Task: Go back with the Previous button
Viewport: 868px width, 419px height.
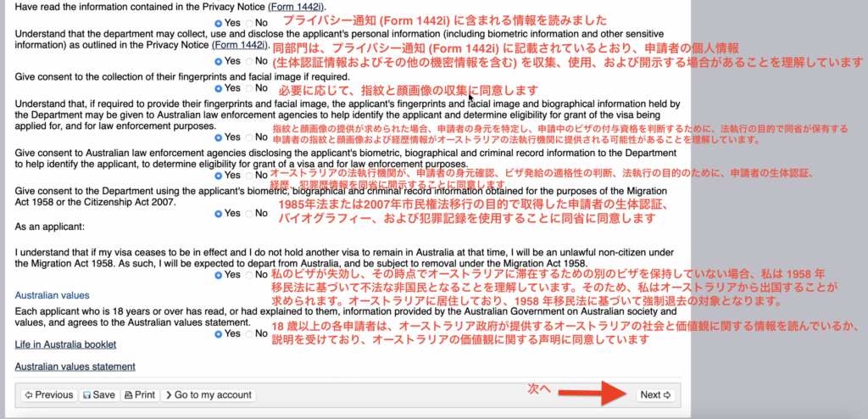Action: pos(48,394)
